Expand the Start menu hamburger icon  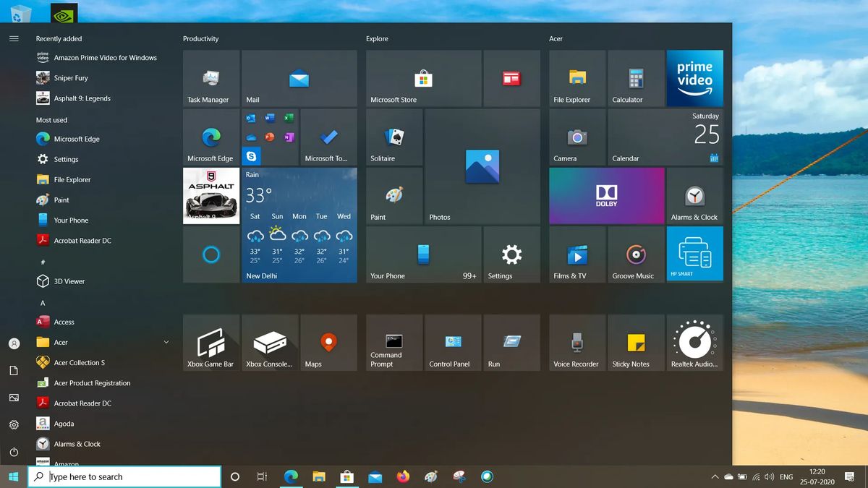click(x=13, y=39)
